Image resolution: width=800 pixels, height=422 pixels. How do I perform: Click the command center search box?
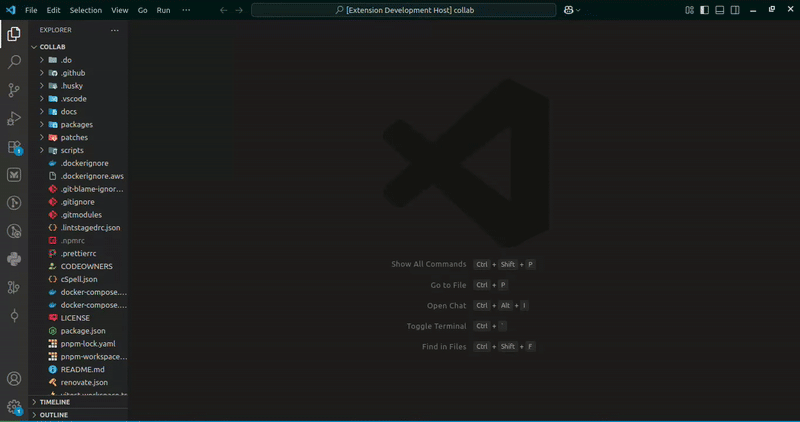tap(404, 10)
